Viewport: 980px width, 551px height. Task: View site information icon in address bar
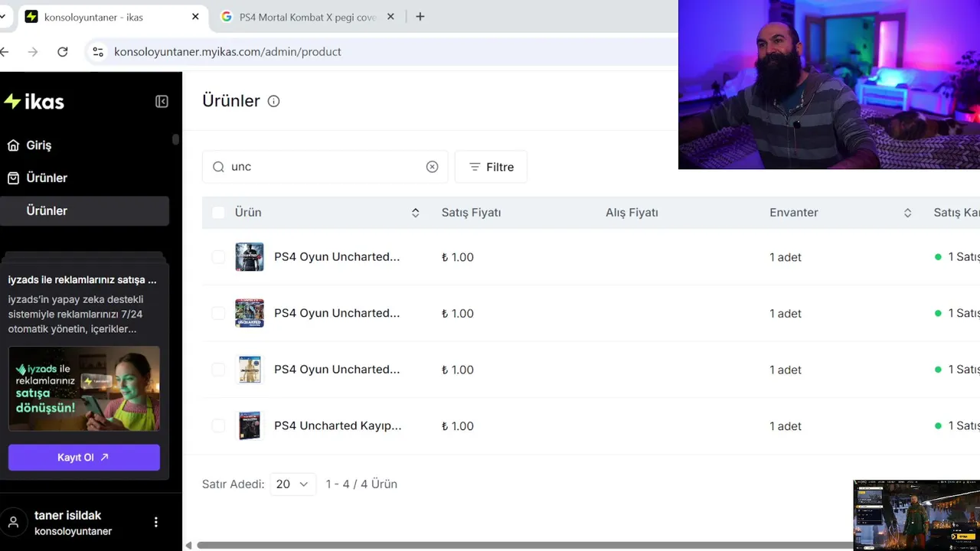point(98,52)
